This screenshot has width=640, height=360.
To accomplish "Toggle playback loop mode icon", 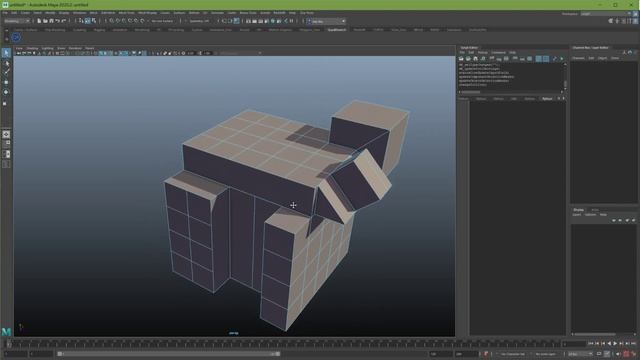I will point(599,354).
